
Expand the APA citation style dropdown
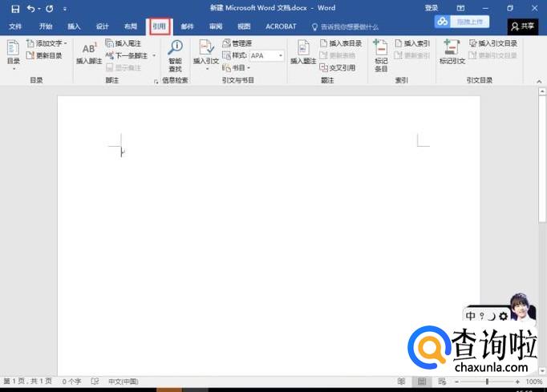point(281,55)
